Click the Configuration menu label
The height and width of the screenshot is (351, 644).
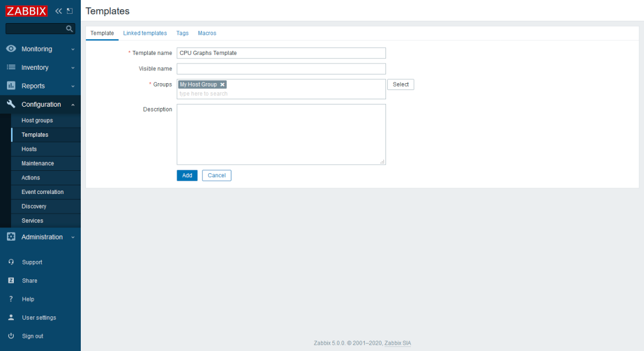tap(41, 104)
